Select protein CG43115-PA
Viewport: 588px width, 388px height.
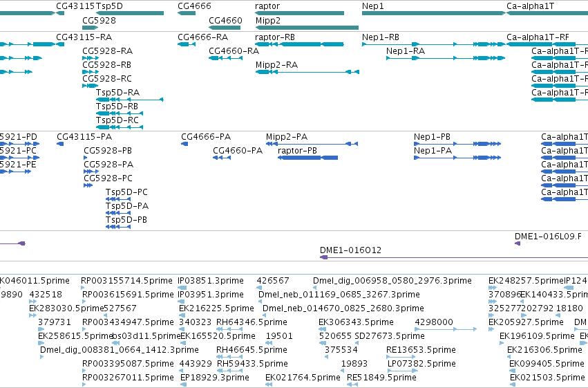[60, 144]
